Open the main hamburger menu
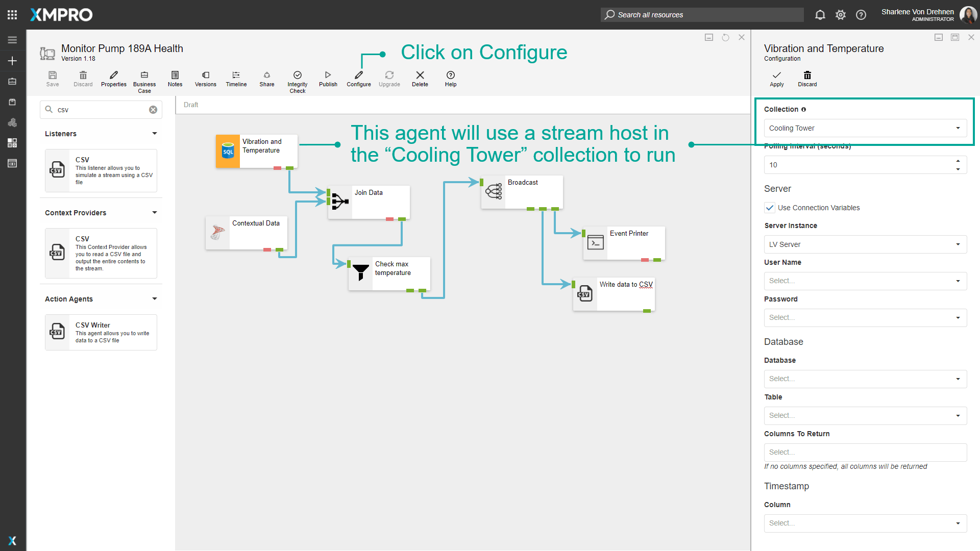The width and height of the screenshot is (980, 551). pyautogui.click(x=12, y=40)
